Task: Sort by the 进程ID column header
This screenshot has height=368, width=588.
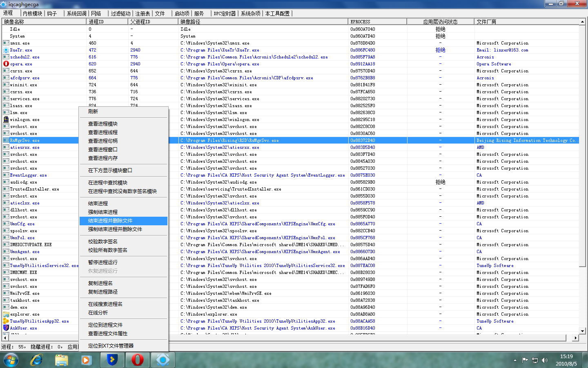Action: click(107, 22)
